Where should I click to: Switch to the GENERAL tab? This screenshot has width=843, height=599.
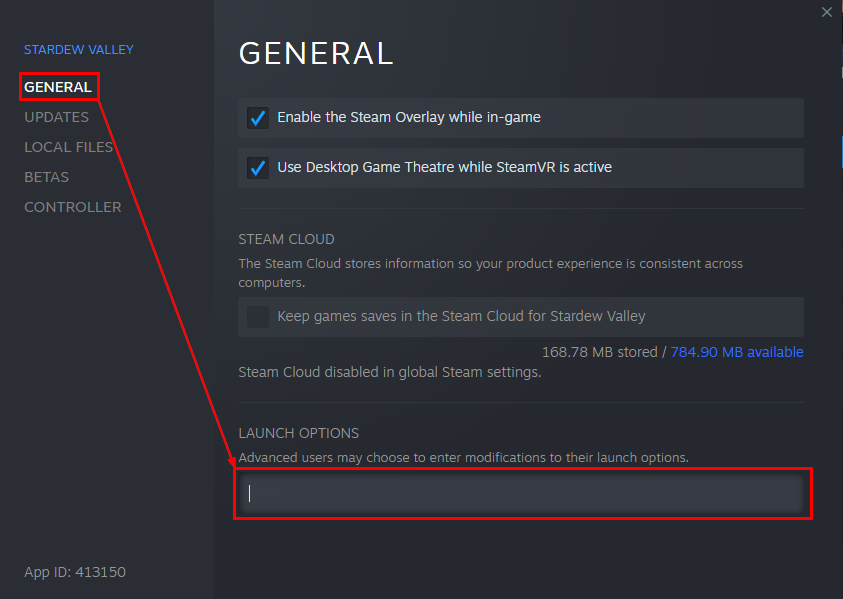(57, 87)
